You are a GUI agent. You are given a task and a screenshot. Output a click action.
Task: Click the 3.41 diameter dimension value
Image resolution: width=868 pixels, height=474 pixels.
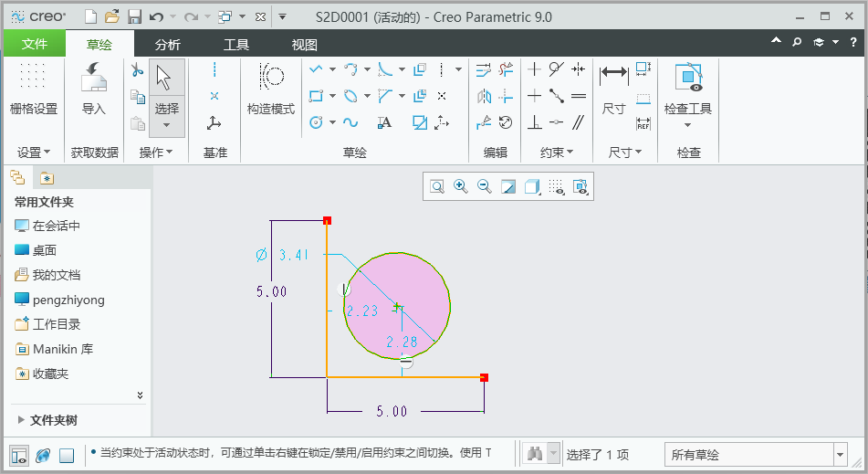[293, 255]
